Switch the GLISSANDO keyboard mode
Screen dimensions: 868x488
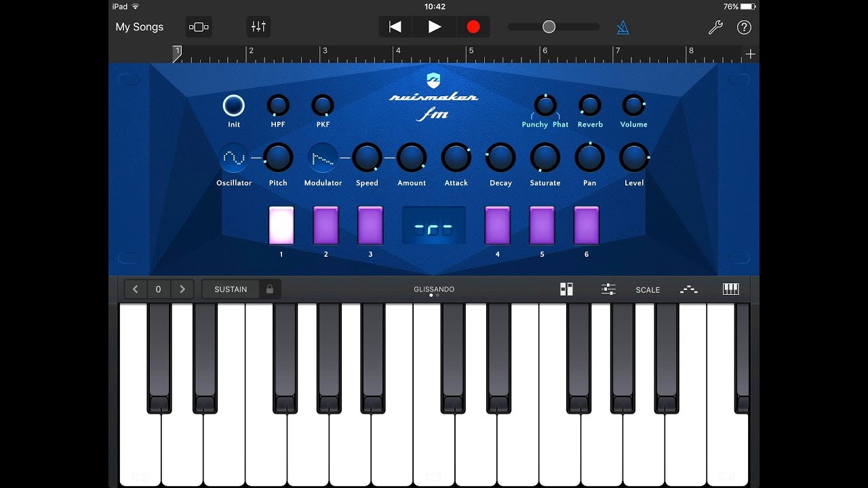point(434,289)
